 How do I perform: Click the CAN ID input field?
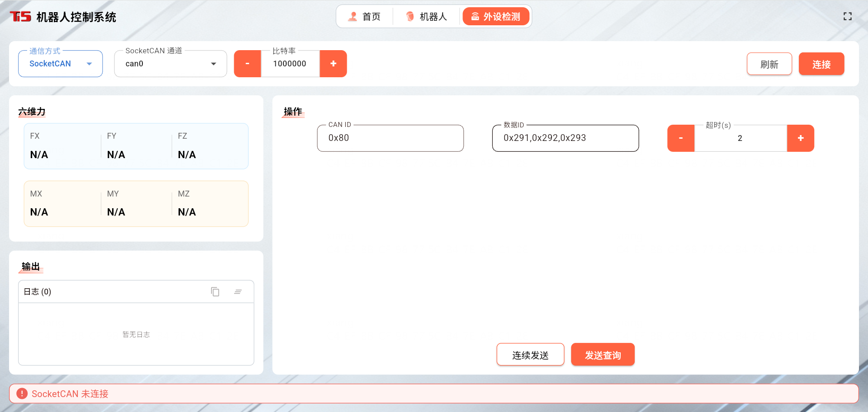(391, 138)
